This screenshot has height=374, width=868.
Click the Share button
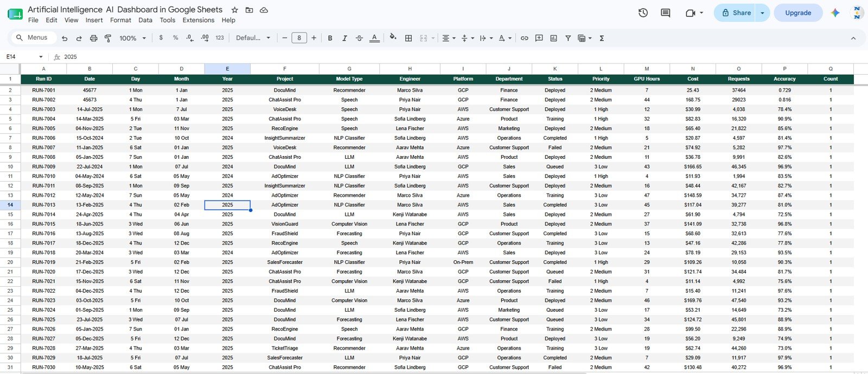click(x=736, y=12)
